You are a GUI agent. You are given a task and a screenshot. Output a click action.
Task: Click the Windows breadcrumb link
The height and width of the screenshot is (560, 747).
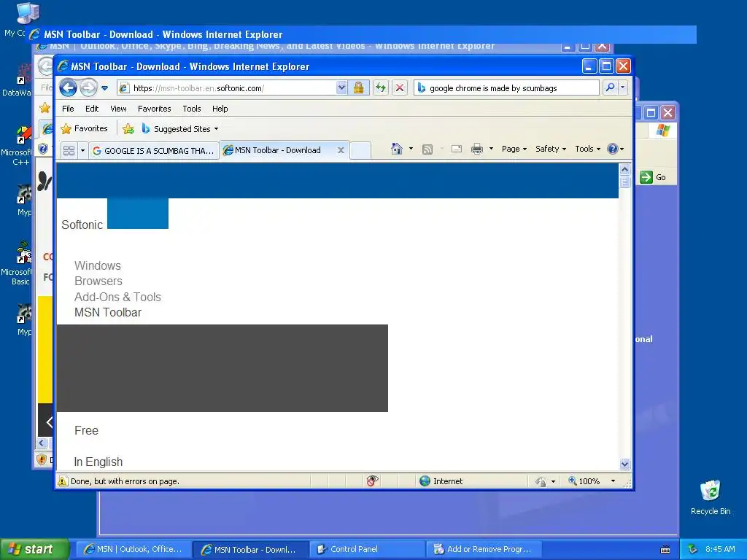pyautogui.click(x=98, y=265)
